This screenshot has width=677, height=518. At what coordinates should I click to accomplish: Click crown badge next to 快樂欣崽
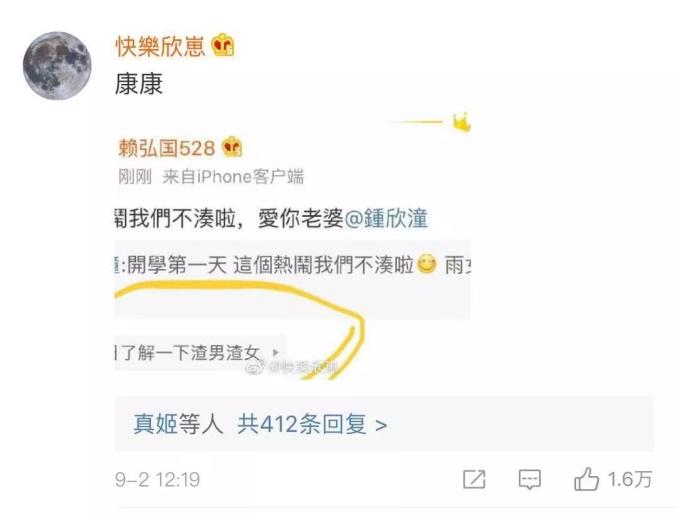click(223, 45)
